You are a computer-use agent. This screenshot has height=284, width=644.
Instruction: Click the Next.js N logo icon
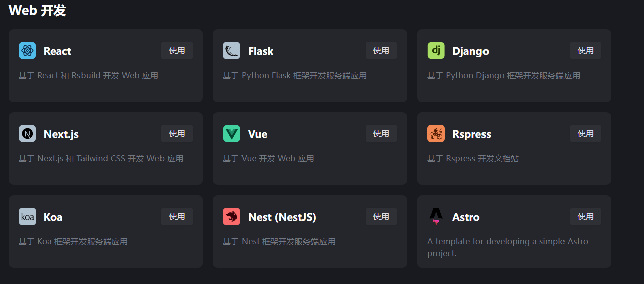pos(27,134)
